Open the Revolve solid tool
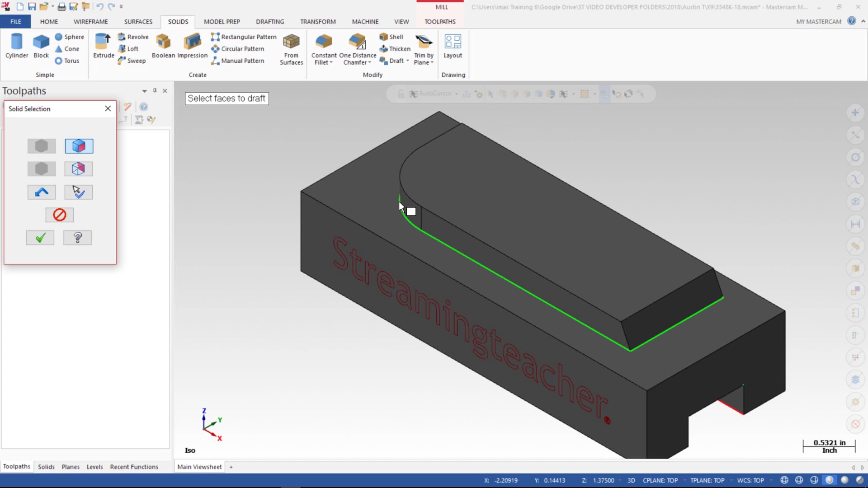868x488 pixels. 133,37
